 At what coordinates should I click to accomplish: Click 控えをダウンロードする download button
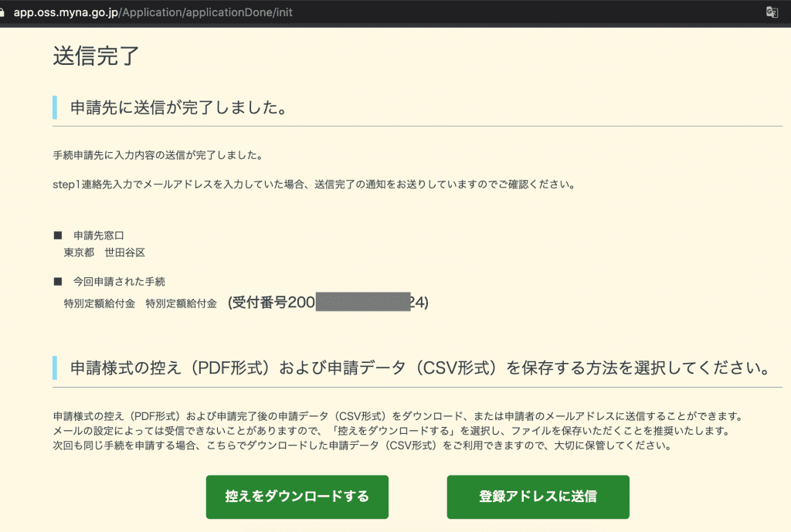pyautogui.click(x=297, y=496)
